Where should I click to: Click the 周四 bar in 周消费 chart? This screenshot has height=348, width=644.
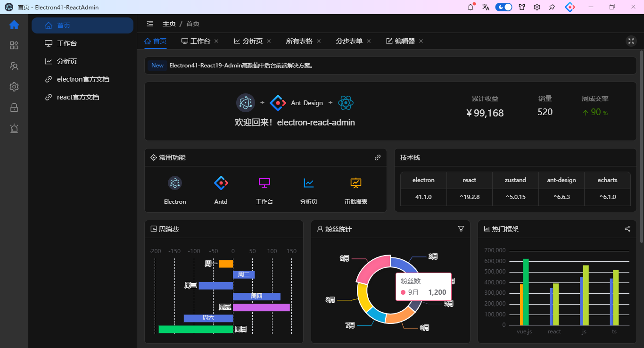click(x=256, y=297)
